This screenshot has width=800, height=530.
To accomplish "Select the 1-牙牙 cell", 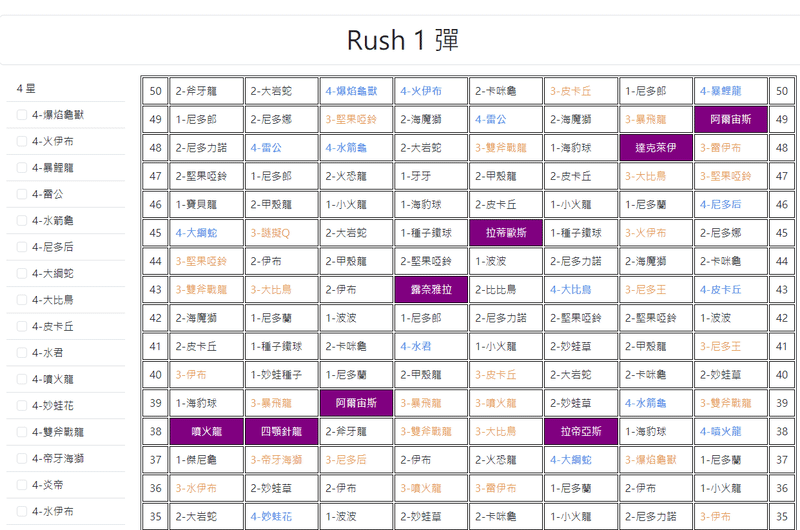I will click(431, 176).
